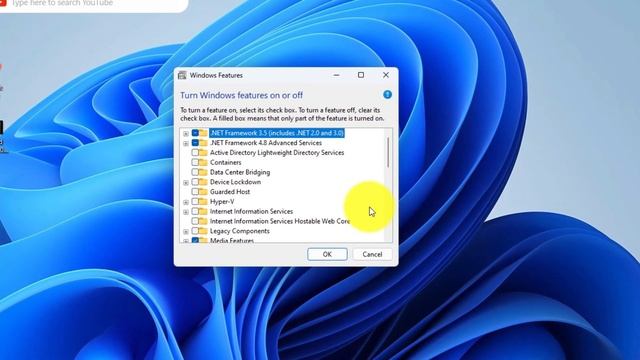Screen dimensions: 640x360
Task: Select the .NET Framework 4.8 Advanced Services label
Action: click(x=266, y=143)
